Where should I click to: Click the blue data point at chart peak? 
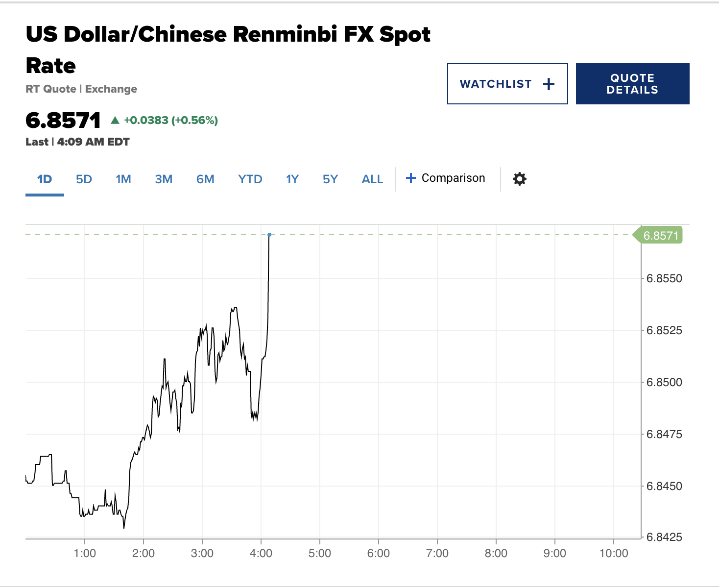point(269,235)
